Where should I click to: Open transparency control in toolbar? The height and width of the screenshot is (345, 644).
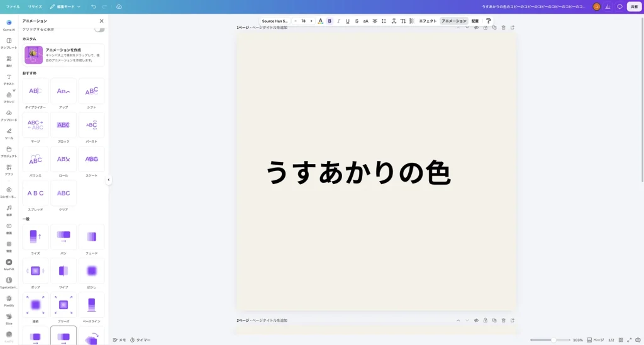click(411, 21)
